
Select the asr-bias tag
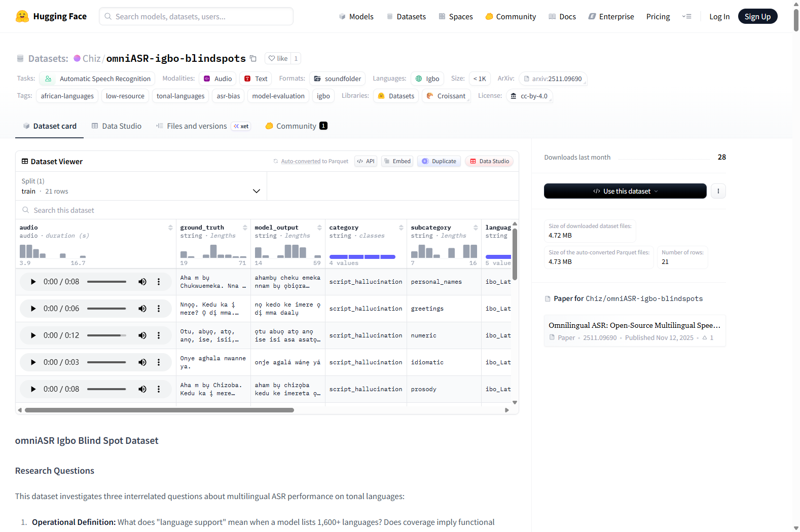[228, 96]
